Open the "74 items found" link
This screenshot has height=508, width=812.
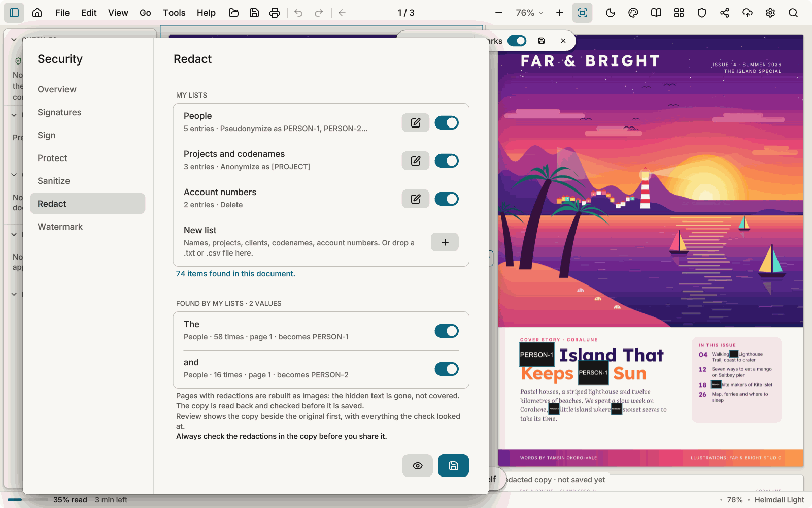click(235, 274)
